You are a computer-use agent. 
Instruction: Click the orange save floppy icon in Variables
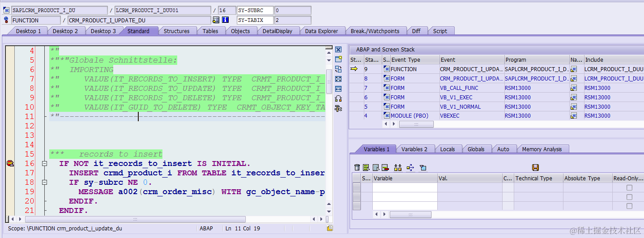(x=535, y=168)
